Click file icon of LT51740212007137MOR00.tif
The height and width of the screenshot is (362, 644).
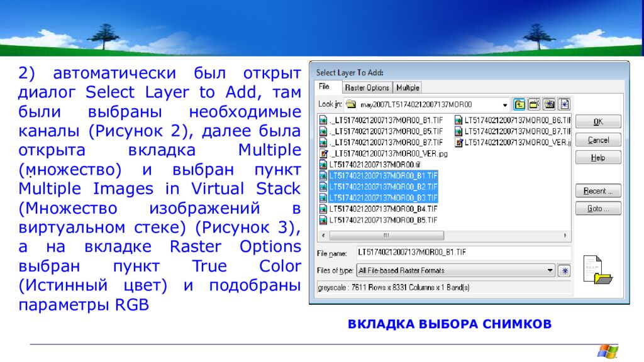click(x=323, y=164)
